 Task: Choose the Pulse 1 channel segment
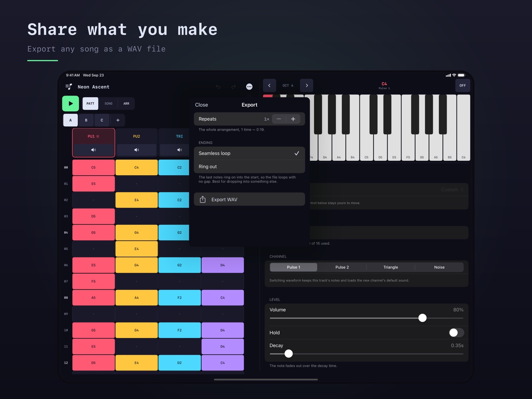pos(294,267)
